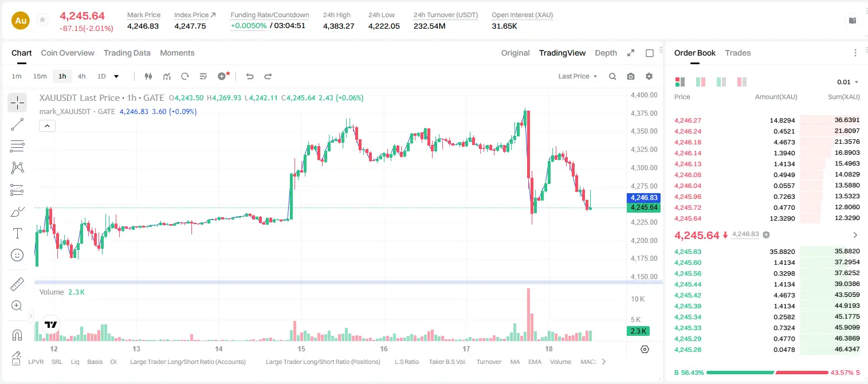The image size is (868, 384).
Task: Select the 4h timeframe
Action: [81, 76]
